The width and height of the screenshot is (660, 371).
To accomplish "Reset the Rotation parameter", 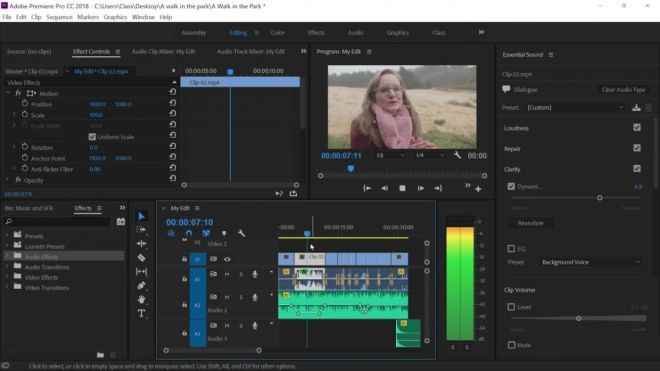I will coord(173,146).
